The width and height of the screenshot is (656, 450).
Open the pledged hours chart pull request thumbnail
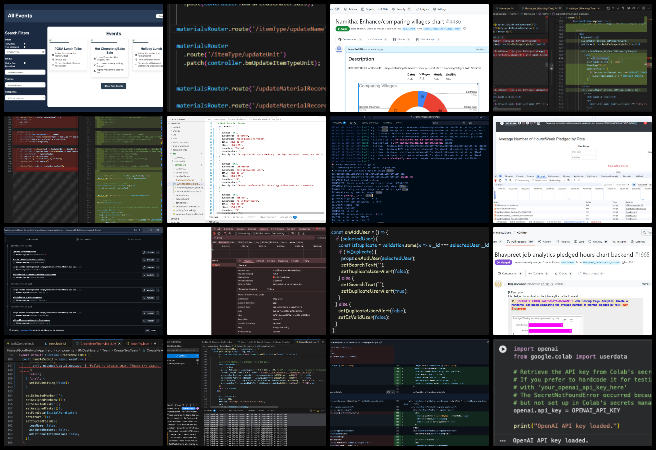(x=572, y=281)
